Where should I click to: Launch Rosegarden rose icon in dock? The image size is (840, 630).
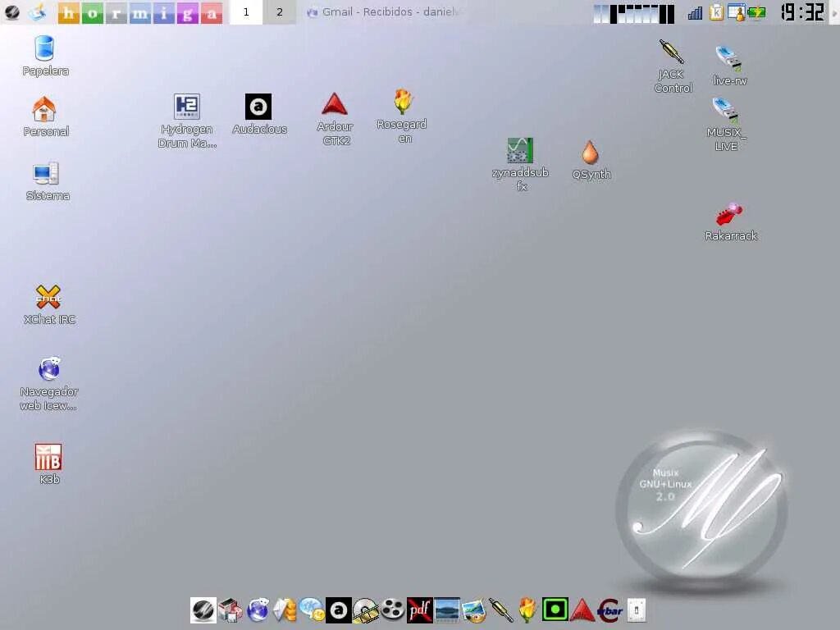[527, 610]
